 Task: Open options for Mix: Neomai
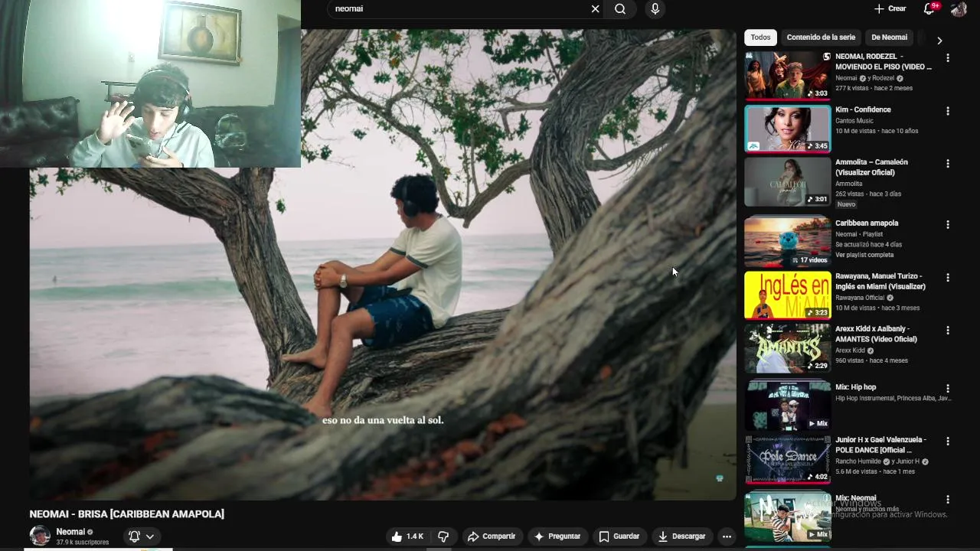[948, 500]
